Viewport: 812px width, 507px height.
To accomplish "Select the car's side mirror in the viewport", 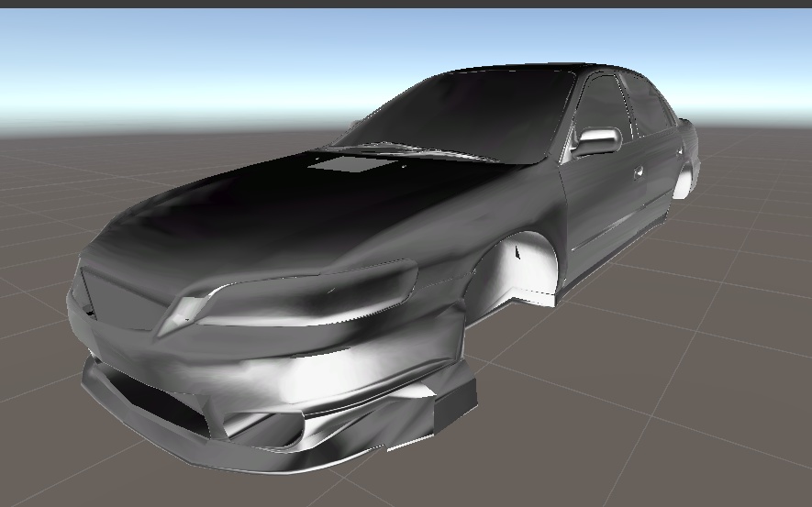I will pos(595,141).
